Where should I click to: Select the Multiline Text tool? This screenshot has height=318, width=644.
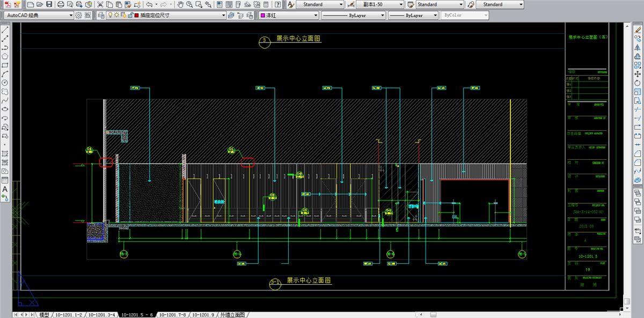(5, 189)
